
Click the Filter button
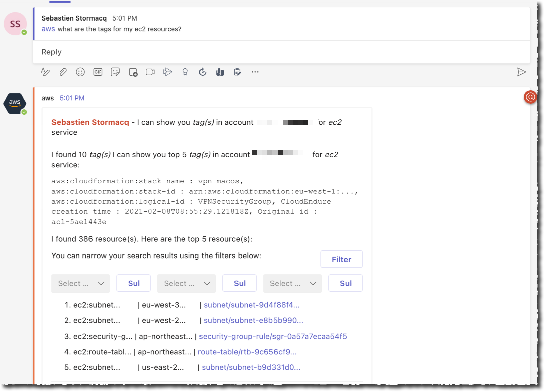point(341,259)
